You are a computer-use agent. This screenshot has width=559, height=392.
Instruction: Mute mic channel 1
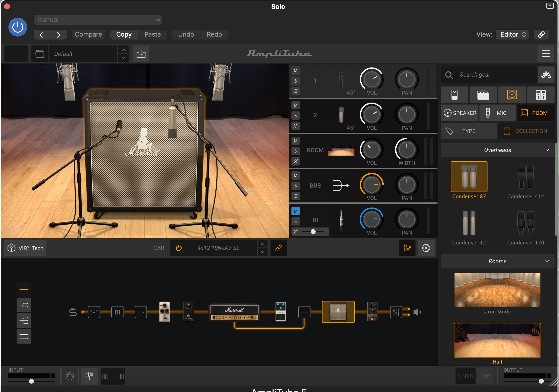296,71
